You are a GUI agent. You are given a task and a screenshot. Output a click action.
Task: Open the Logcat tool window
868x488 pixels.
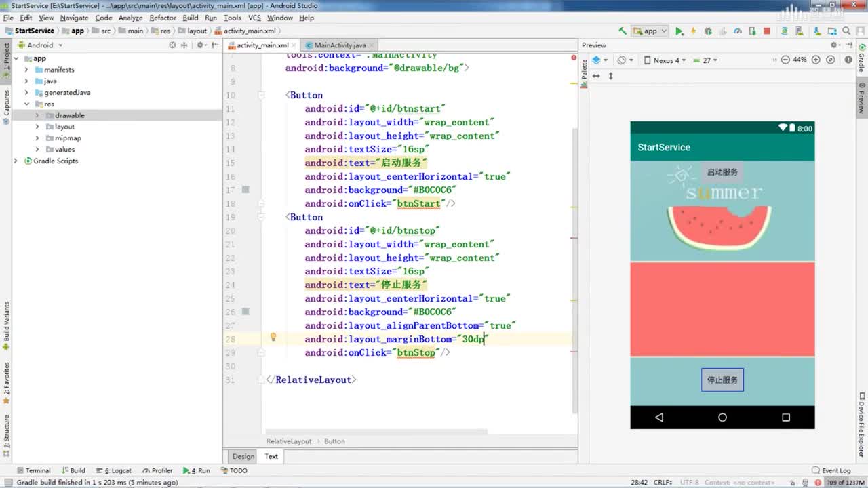coord(113,470)
